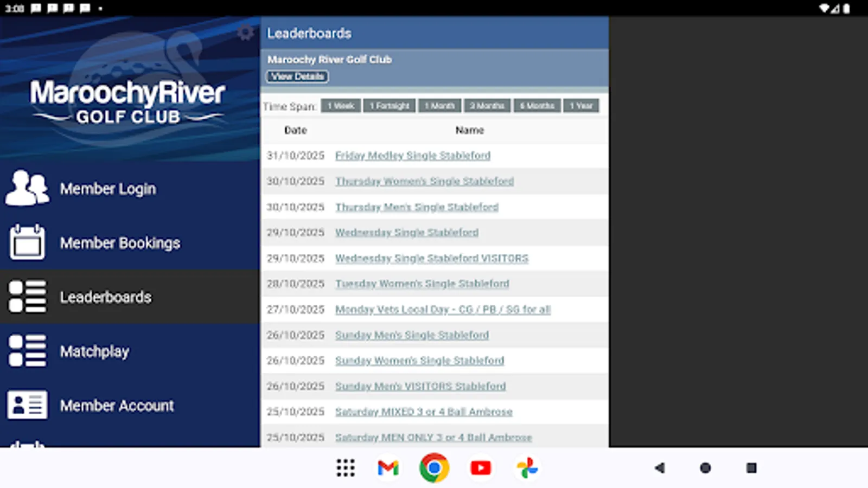Select the Matchplay list icon

coord(26,351)
